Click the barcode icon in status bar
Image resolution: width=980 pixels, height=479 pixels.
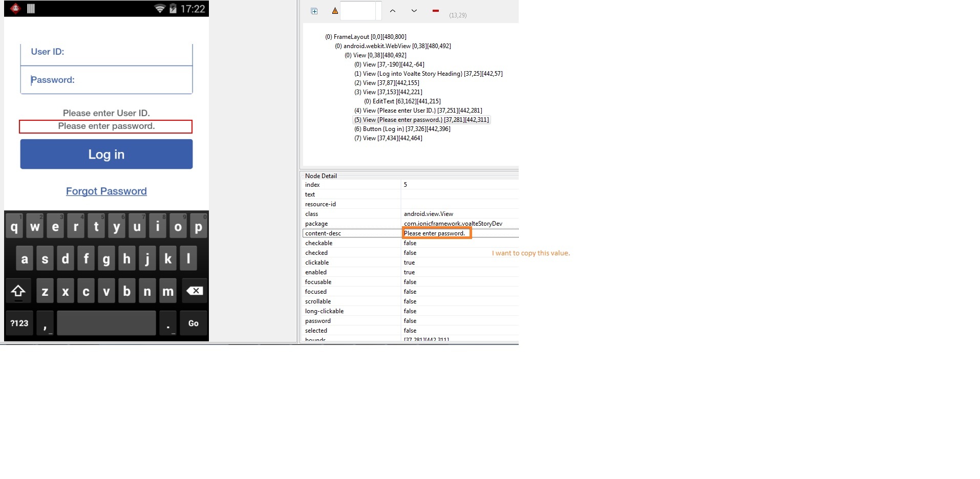point(31,9)
